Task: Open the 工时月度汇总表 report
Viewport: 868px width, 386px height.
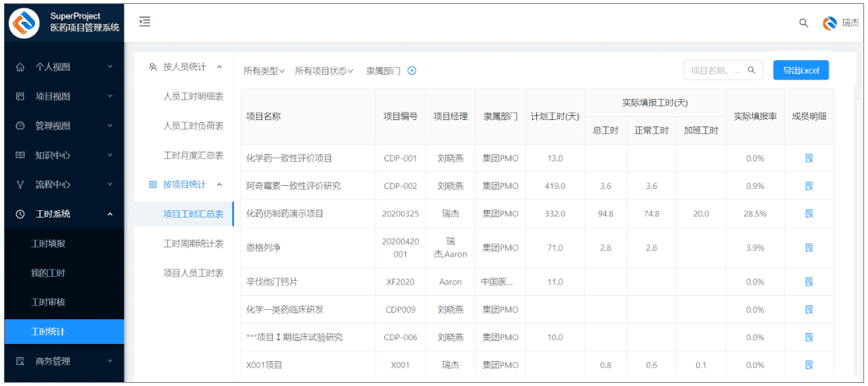Action: tap(193, 155)
